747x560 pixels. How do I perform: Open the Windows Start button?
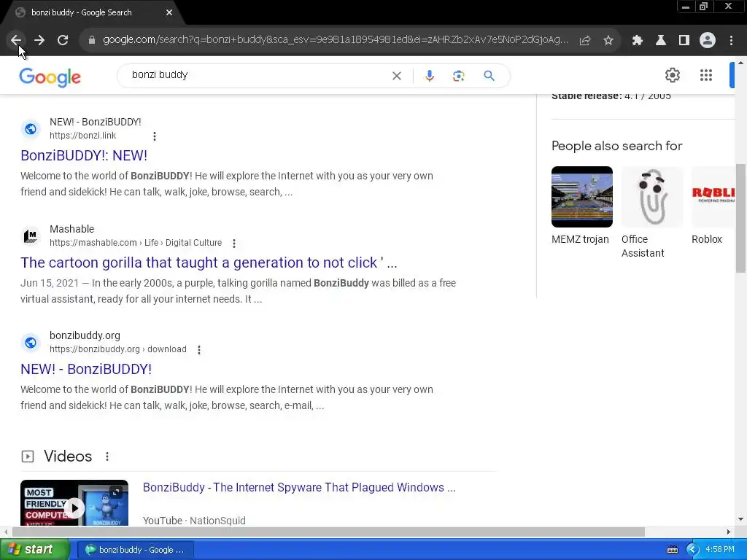click(x=34, y=550)
